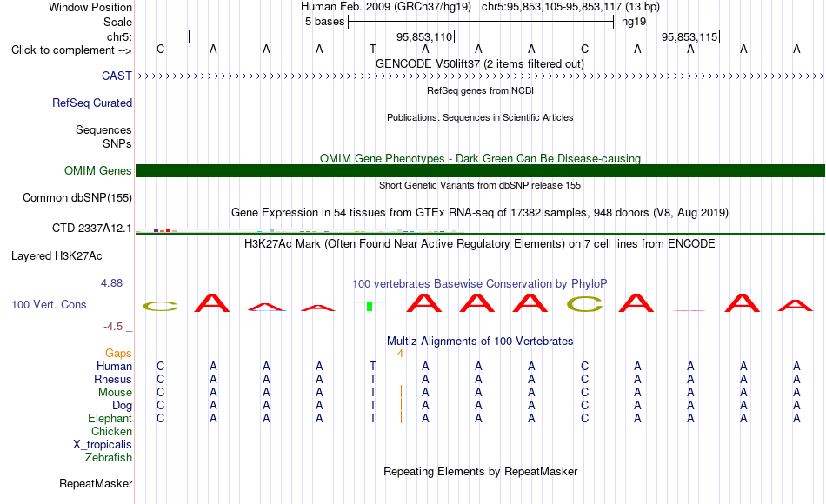826x504 pixels.
Task: Click the orange insertion bar in the Mouse row
Action: point(402,391)
